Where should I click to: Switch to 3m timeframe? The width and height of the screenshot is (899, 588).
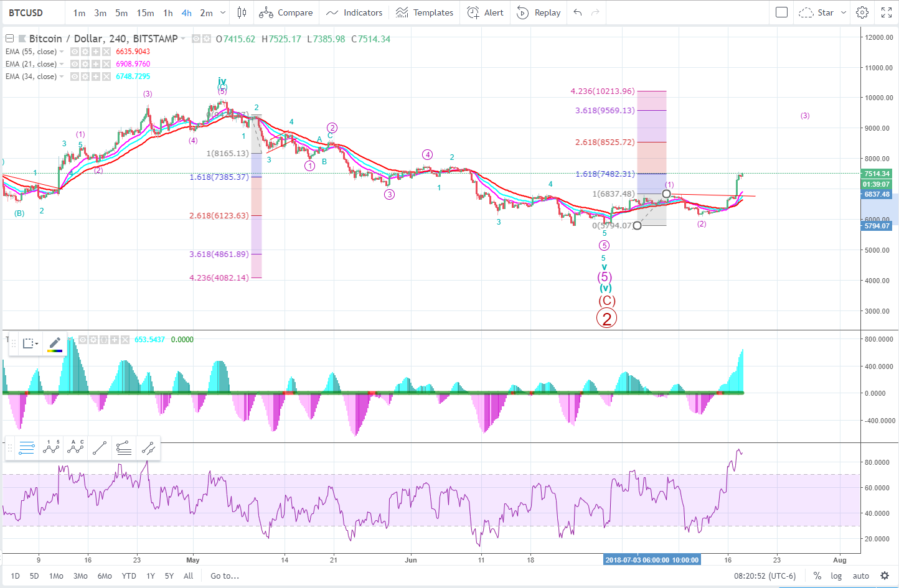(100, 12)
